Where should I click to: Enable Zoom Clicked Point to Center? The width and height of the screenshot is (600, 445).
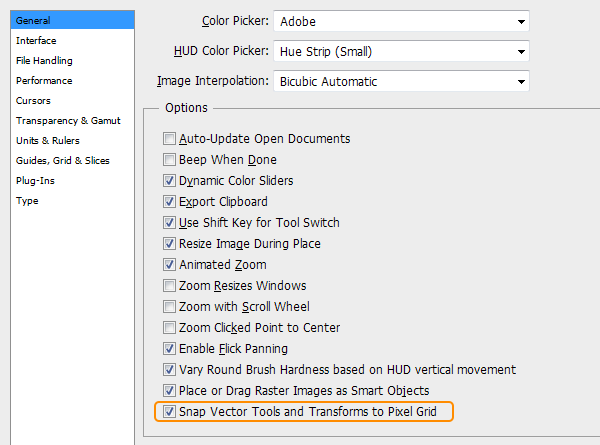point(170,328)
